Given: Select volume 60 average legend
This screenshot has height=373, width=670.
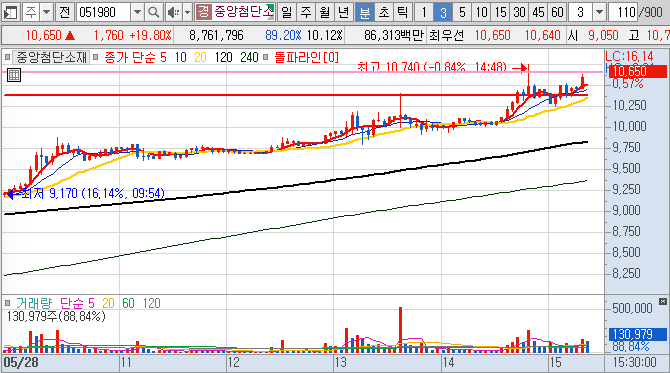Looking at the screenshot, I should click(x=128, y=303).
